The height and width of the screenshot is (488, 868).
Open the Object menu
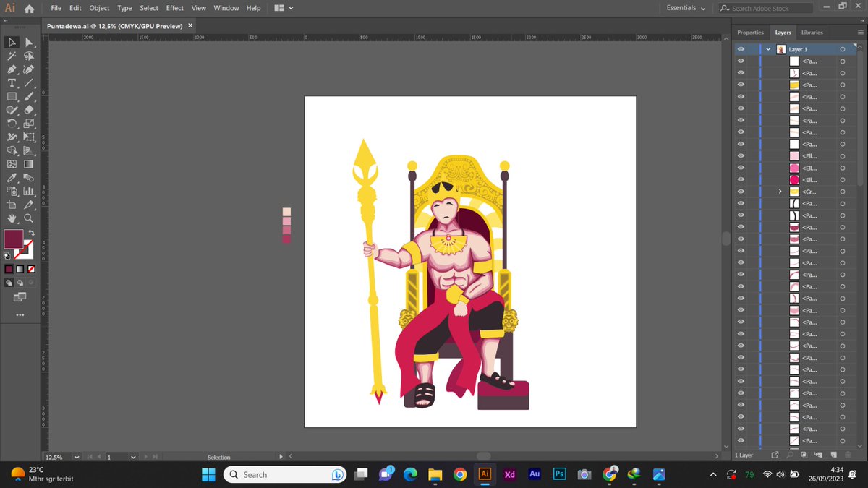99,8
